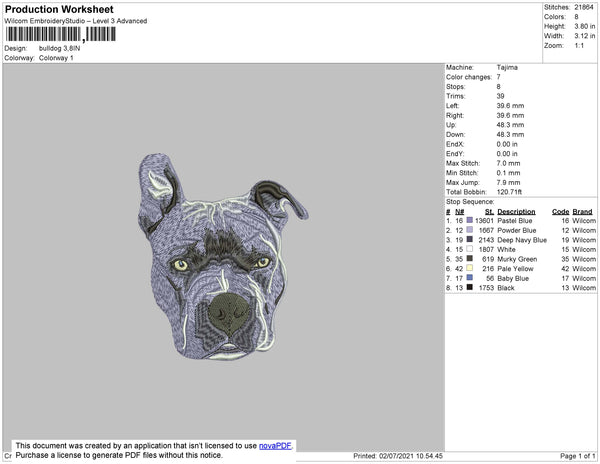Click the Left value 39.6 mm
600x464 pixels.
coord(510,106)
